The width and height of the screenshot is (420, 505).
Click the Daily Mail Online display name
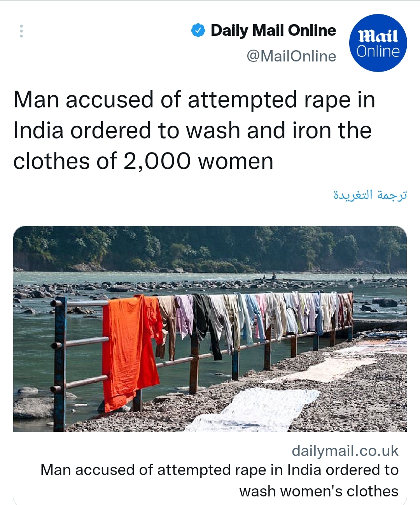coord(273,30)
